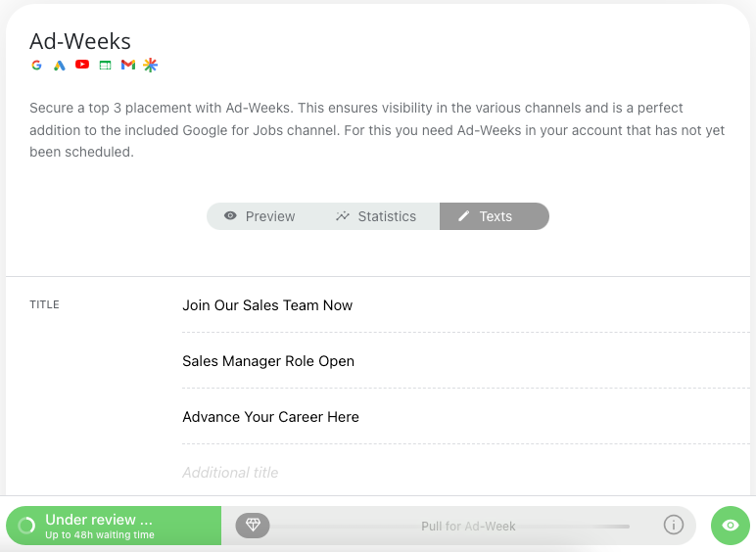Edit title "Join Our Sales Team Now"
The image size is (756, 552).
[465, 305]
